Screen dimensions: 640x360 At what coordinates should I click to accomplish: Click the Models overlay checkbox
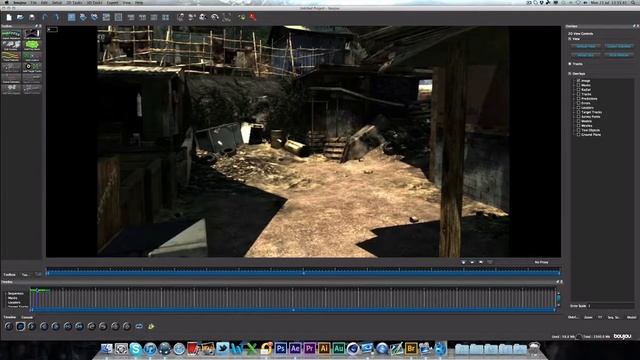[x=578, y=121]
